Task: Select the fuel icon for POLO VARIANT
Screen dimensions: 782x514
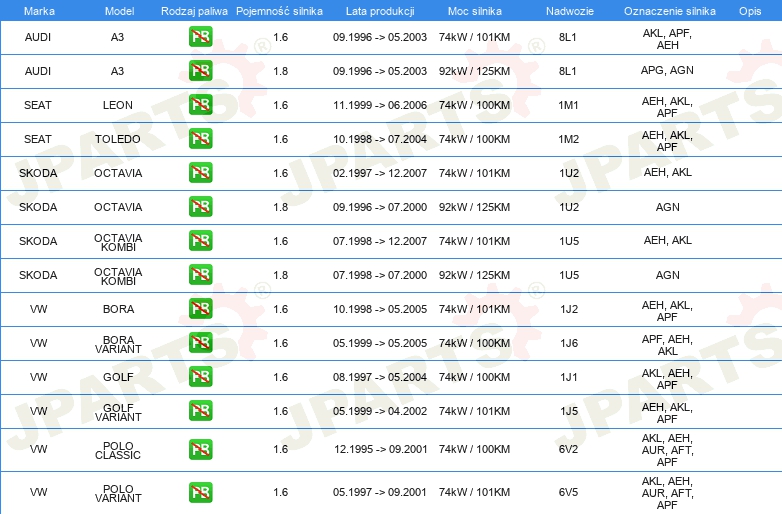Action: pyautogui.click(x=200, y=492)
